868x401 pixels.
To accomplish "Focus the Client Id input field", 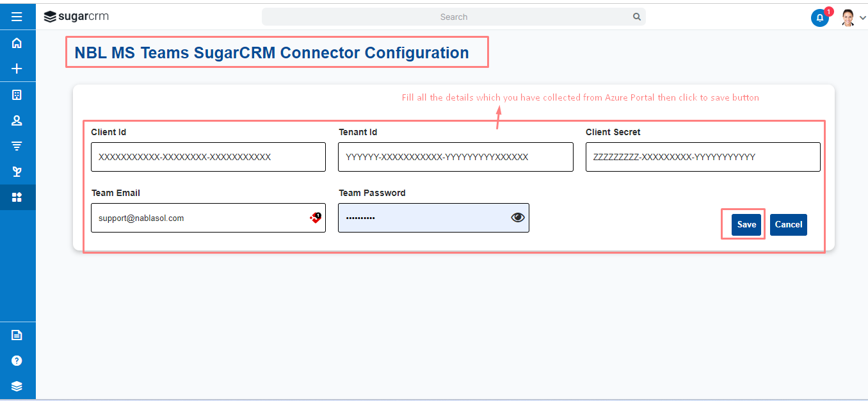I will 208,157.
